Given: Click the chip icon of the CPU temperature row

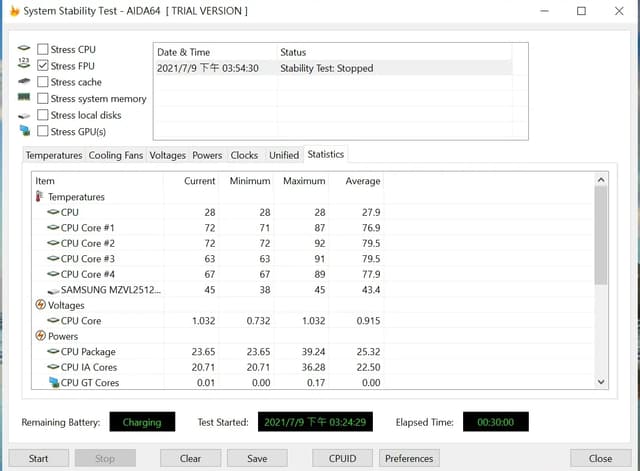Looking at the screenshot, I should 53,212.
